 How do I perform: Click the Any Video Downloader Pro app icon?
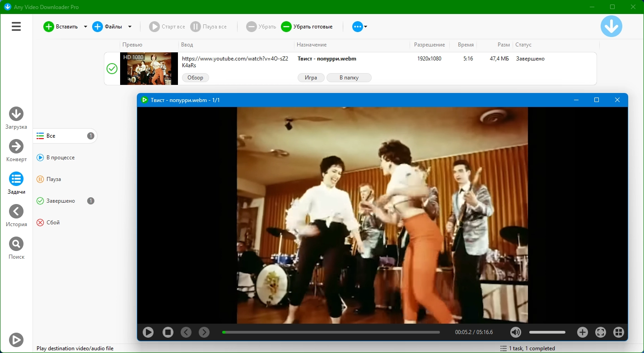tap(7, 7)
